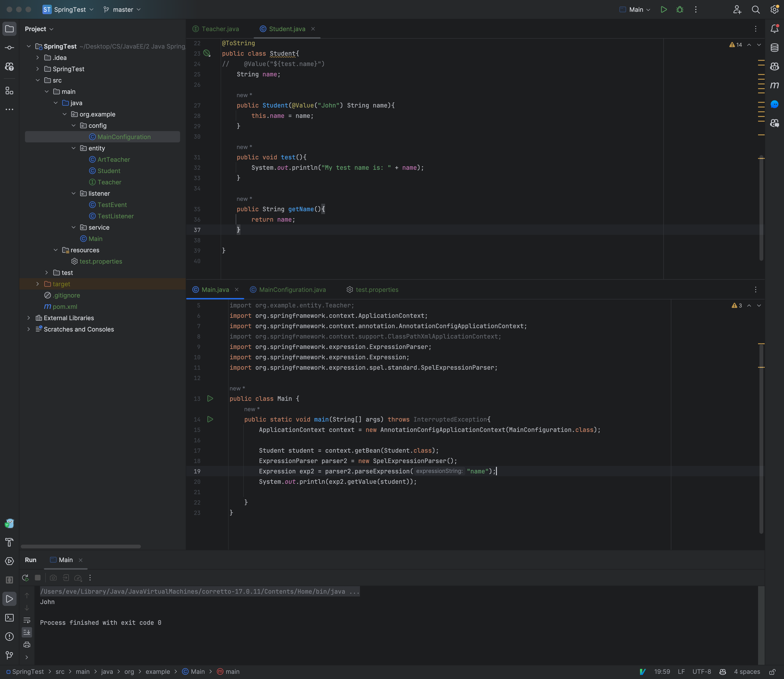Open the Maven tool window
Image resolution: width=784 pixels, height=679 pixels.
(775, 85)
